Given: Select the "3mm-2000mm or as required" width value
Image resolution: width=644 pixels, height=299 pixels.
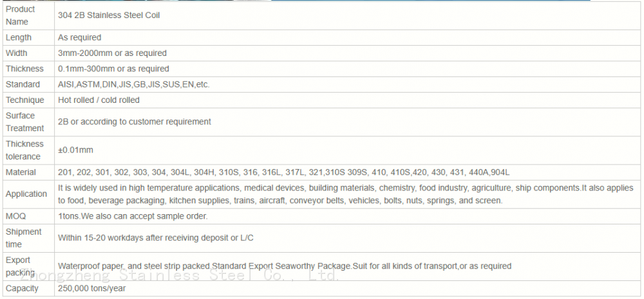Looking at the screenshot, I should tap(112, 53).
